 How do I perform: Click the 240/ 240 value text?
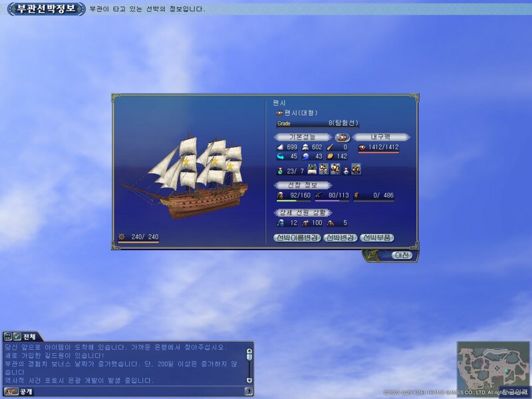click(x=145, y=237)
